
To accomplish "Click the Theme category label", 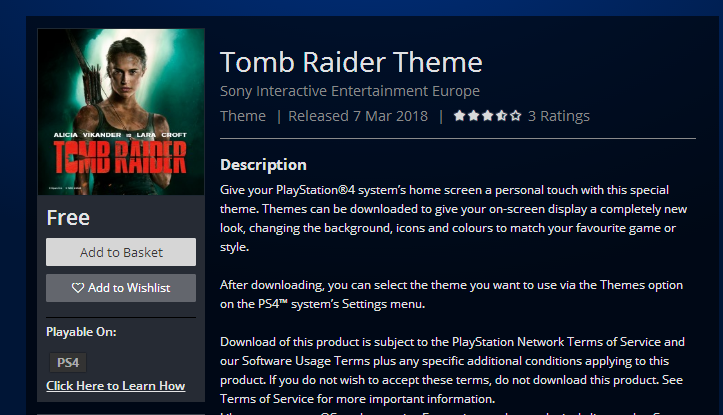I will (243, 116).
